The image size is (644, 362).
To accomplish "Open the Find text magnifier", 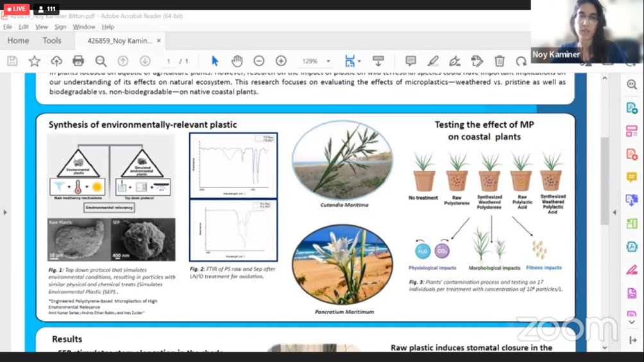I will [101, 61].
